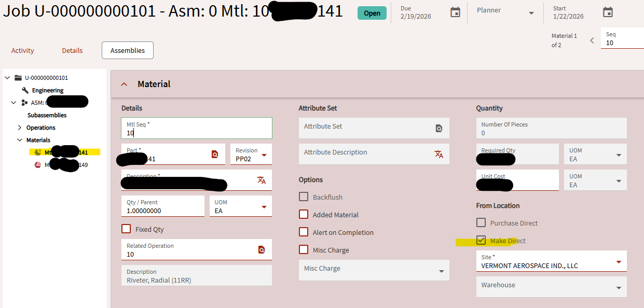
Task: Click the Related Operation field
Action: point(197,249)
